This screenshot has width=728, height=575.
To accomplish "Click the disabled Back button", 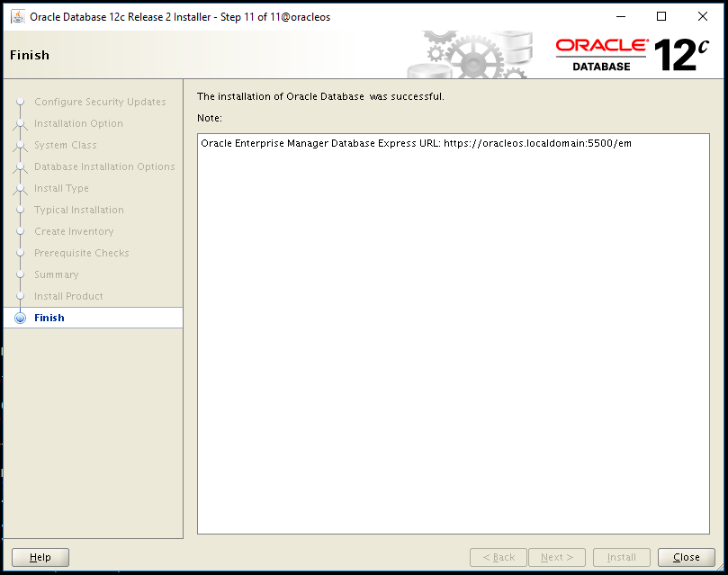I will (x=499, y=557).
